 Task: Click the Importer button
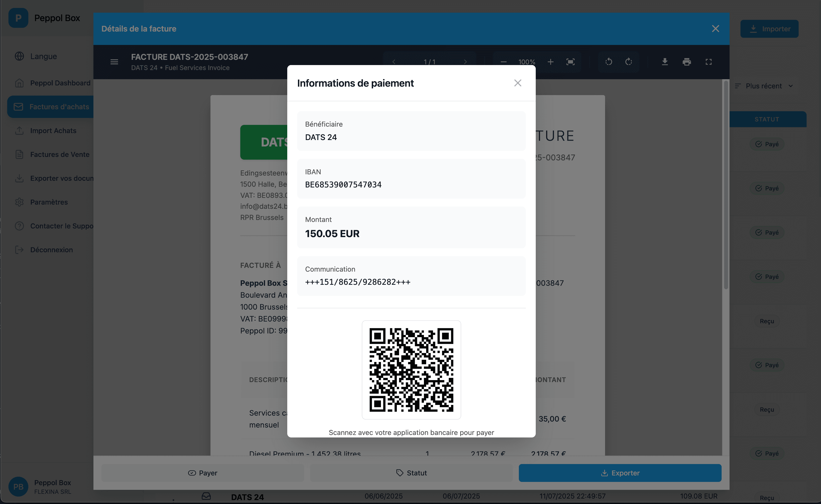(x=769, y=29)
